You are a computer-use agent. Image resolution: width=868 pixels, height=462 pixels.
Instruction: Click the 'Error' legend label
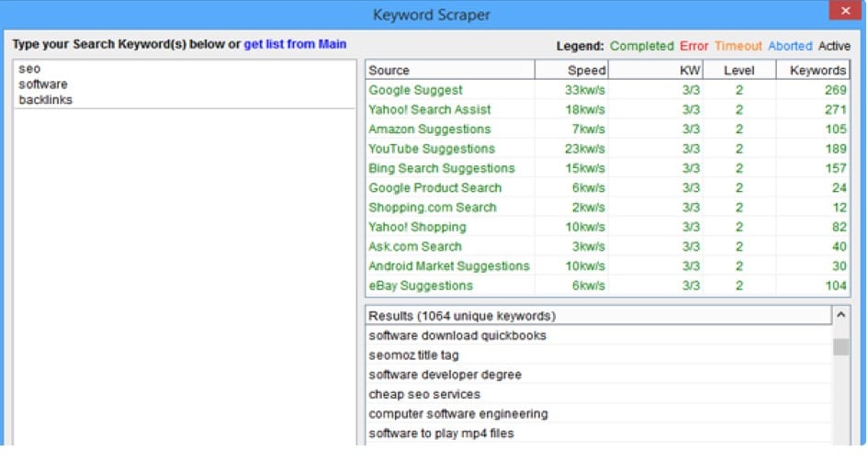tap(693, 46)
